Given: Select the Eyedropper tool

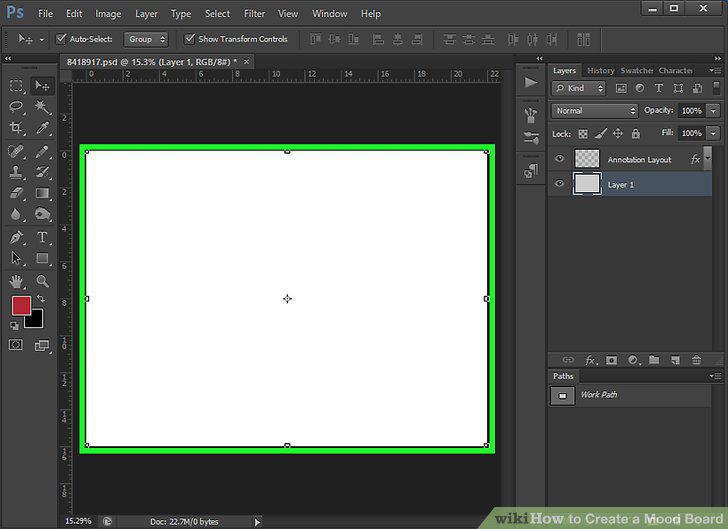Looking at the screenshot, I should [42, 128].
